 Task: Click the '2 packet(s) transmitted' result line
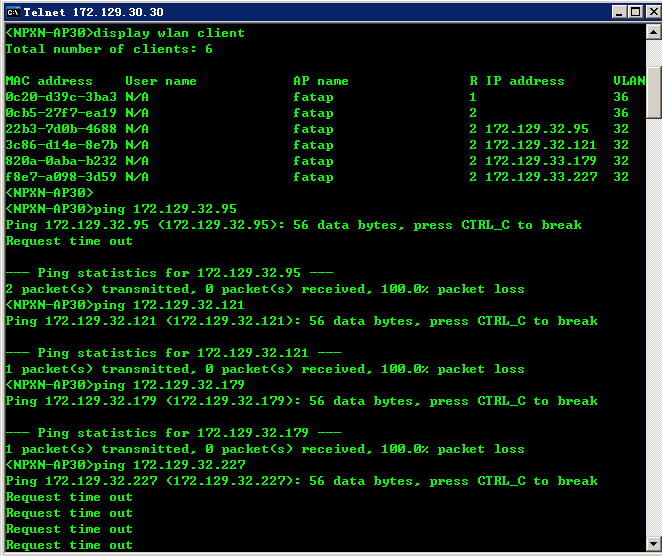(265, 289)
